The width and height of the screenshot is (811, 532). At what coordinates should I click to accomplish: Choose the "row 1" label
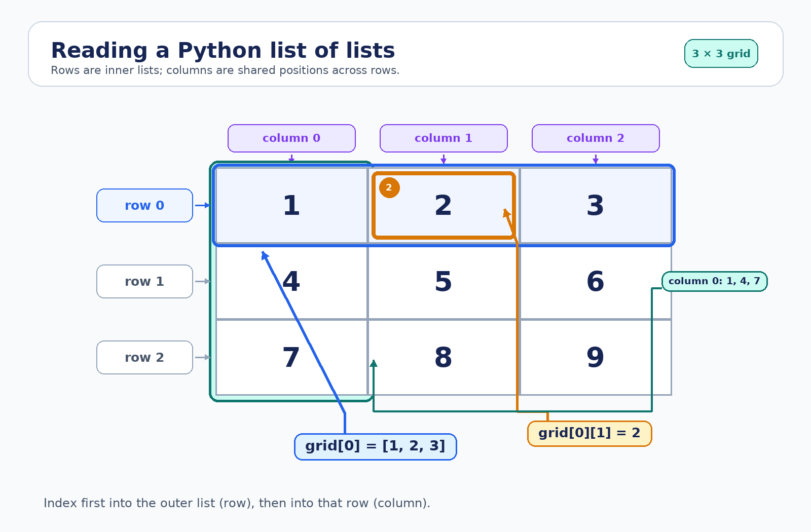pyautogui.click(x=144, y=282)
